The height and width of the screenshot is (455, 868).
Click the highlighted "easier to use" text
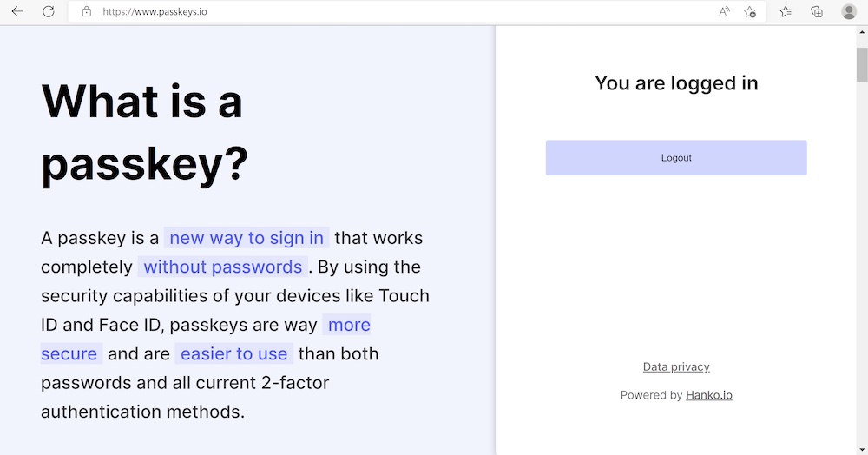click(x=233, y=353)
